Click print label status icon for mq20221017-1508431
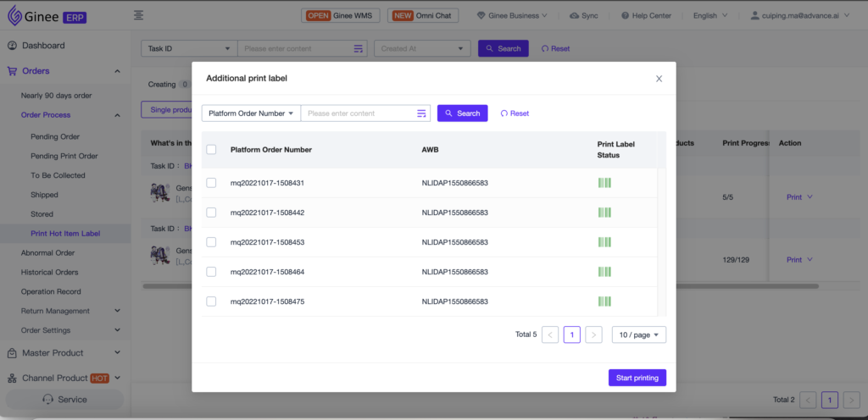Viewport: 868px width, 420px height. coord(604,183)
